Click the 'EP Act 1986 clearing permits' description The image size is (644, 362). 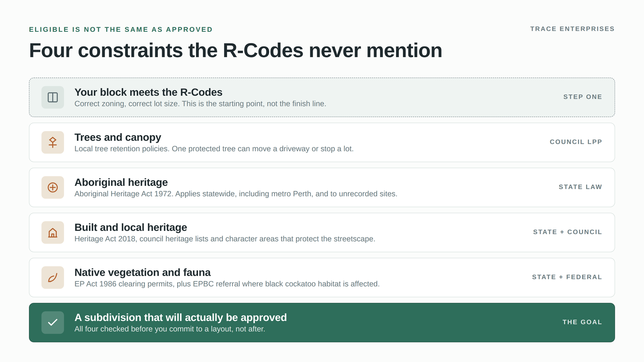click(227, 284)
